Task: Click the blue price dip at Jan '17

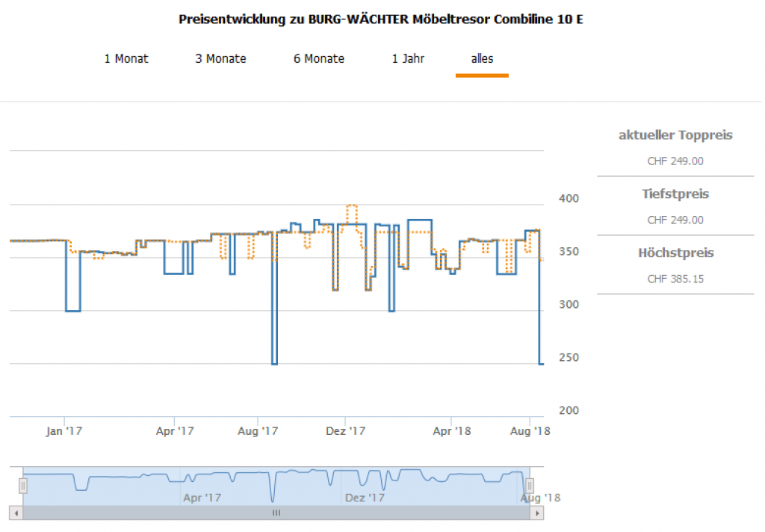Action: coord(72,310)
